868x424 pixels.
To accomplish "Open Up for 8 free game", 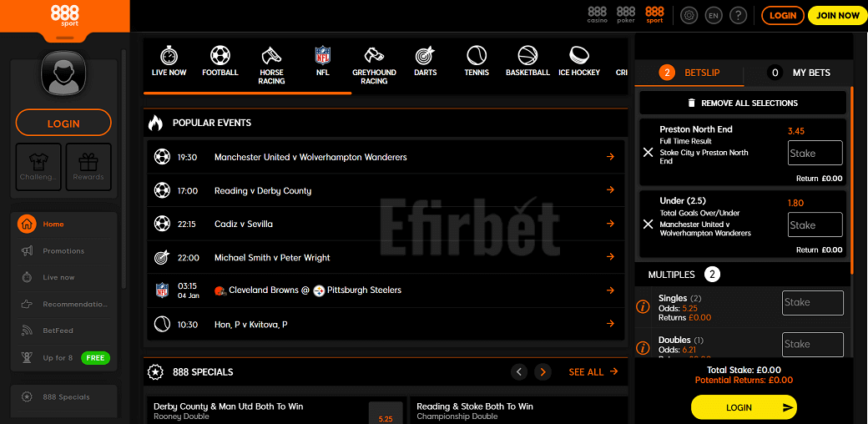I will point(63,357).
